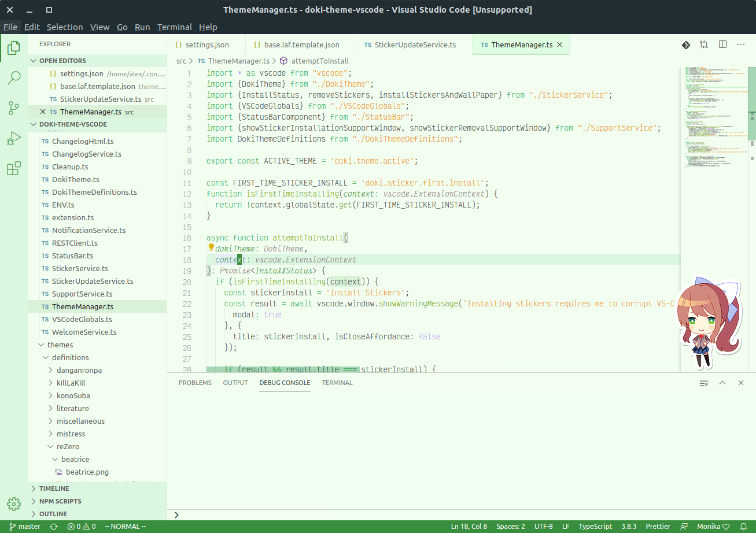
Task: Open the File menu
Action: pos(10,27)
